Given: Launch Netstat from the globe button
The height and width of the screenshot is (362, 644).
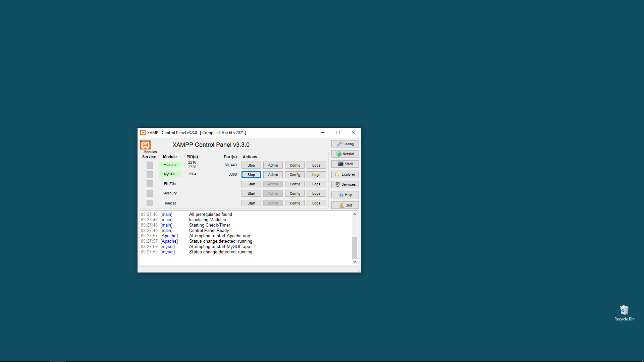Looking at the screenshot, I should pyautogui.click(x=345, y=154).
